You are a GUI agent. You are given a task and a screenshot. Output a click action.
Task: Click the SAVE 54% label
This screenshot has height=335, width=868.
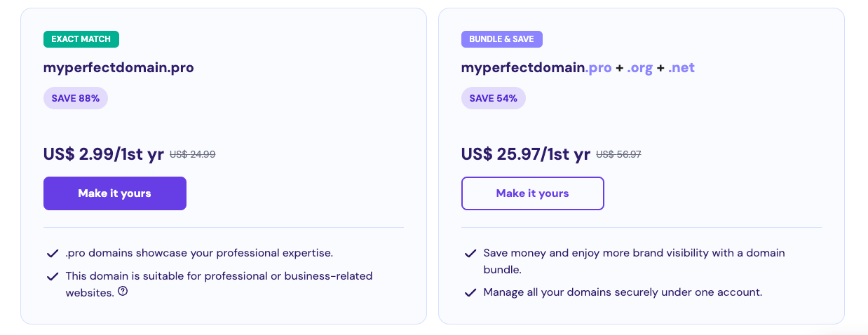point(493,99)
